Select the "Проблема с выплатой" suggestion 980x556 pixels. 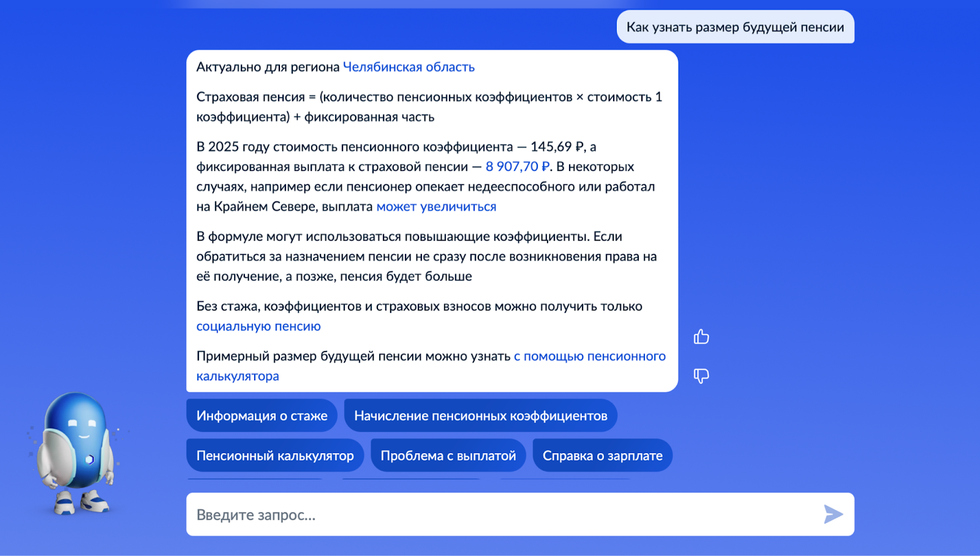448,456
